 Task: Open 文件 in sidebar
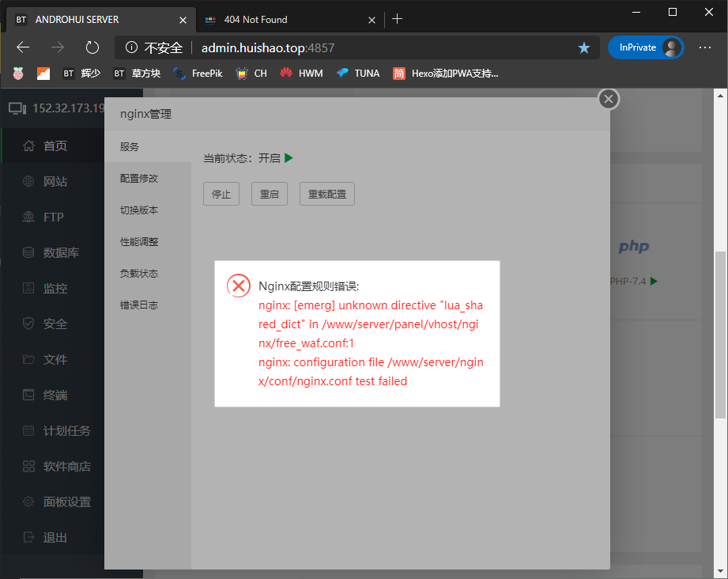tap(53, 360)
